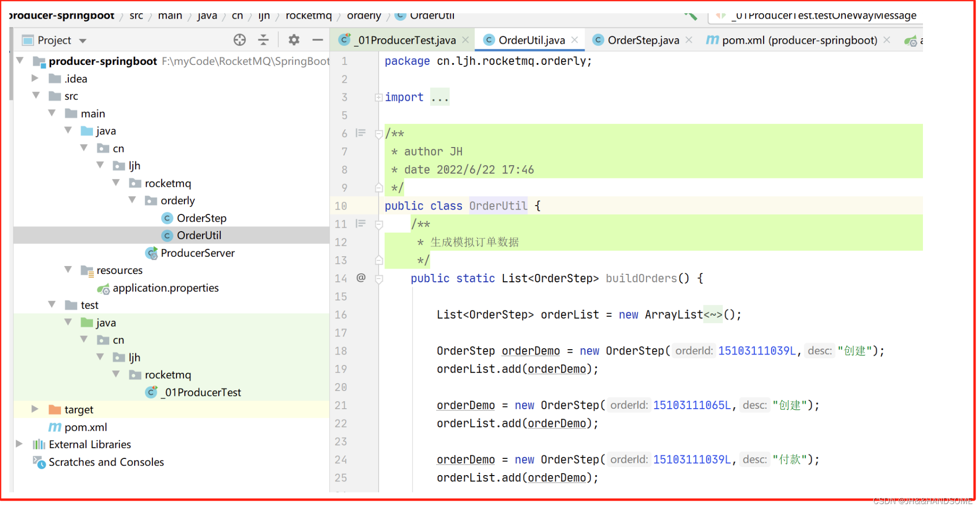Expand External Libraries node
This screenshot has height=509, width=980.
tap(19, 444)
